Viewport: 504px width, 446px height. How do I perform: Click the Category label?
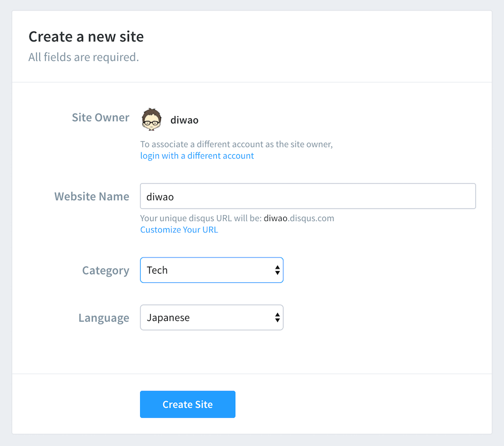[x=106, y=270]
